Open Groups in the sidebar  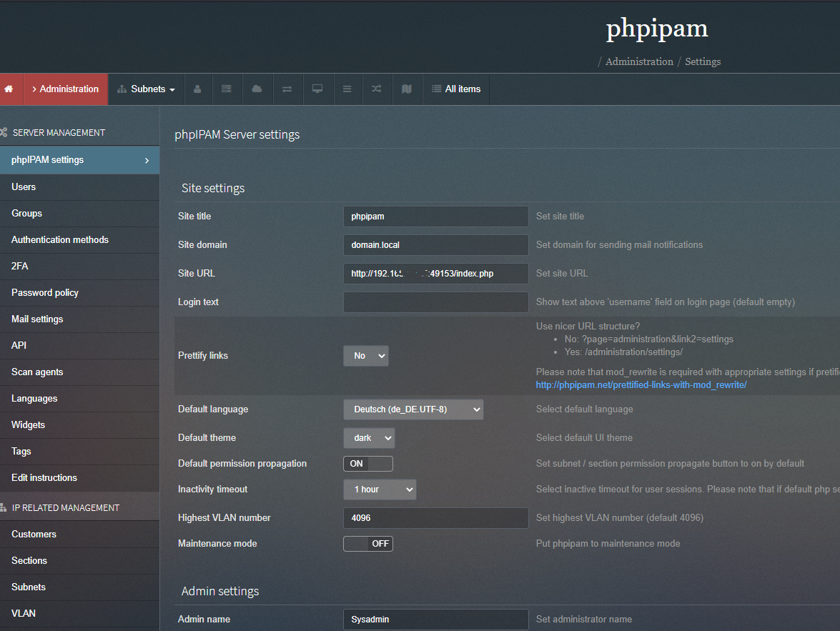[x=80, y=213]
